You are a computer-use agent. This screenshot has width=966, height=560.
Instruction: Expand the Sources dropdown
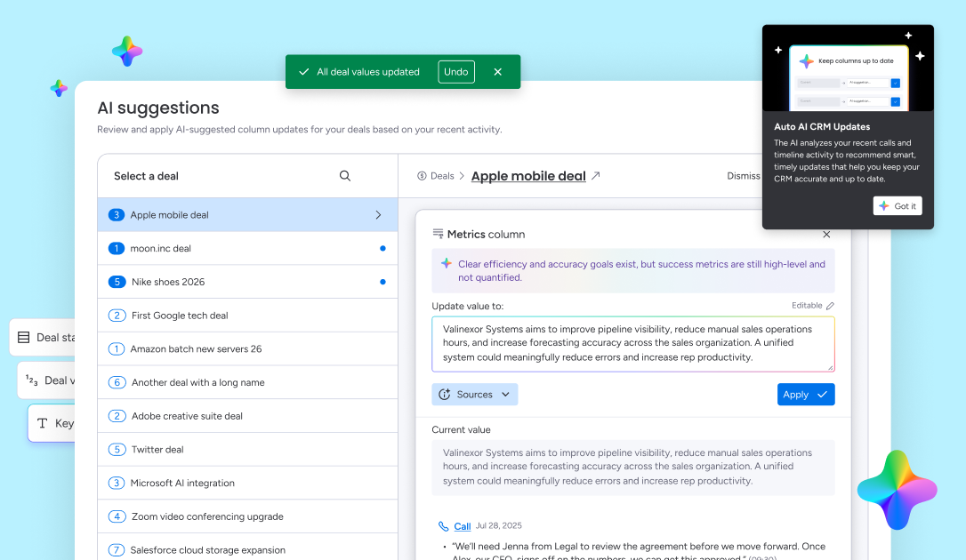pos(474,395)
